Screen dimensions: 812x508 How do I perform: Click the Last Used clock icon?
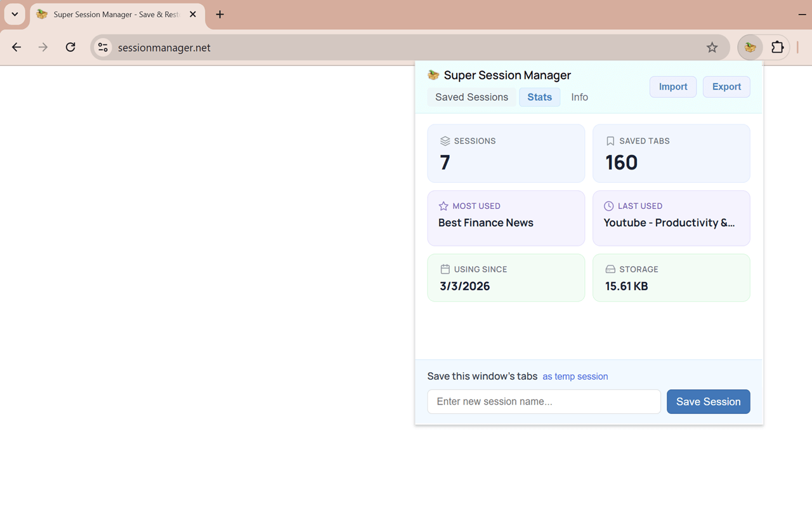608,206
